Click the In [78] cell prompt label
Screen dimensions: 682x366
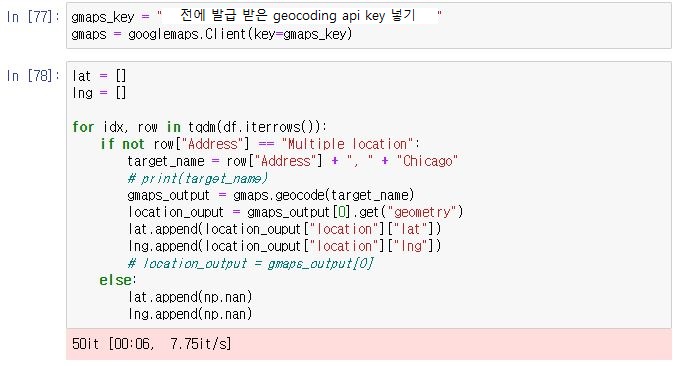pyautogui.click(x=33, y=76)
